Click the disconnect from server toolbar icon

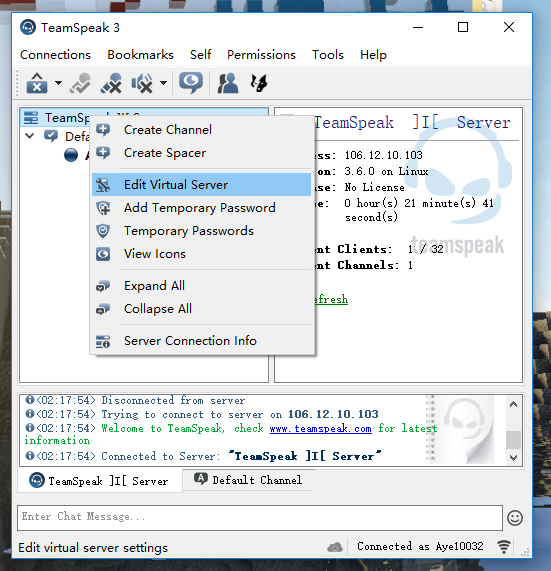[36, 83]
